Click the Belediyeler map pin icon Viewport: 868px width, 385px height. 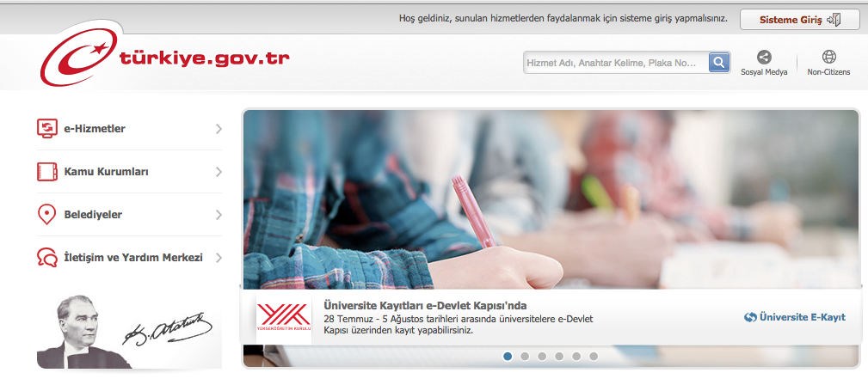coord(46,215)
